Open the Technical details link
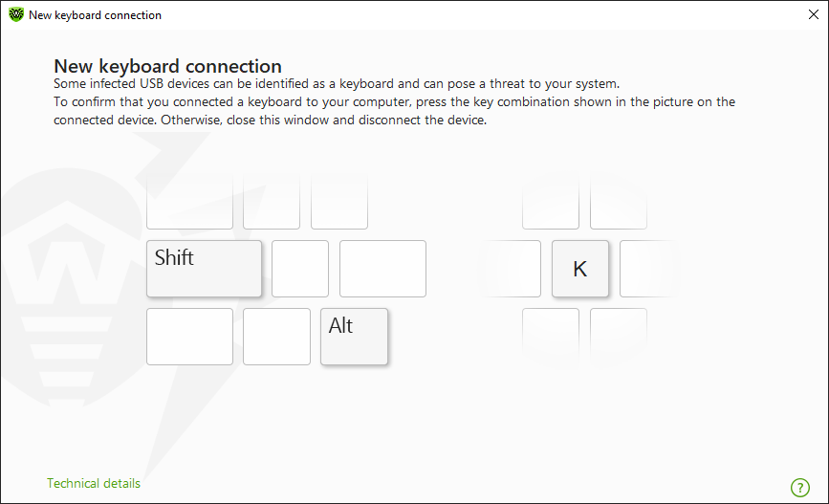Viewport: 829px width, 504px height. click(94, 483)
